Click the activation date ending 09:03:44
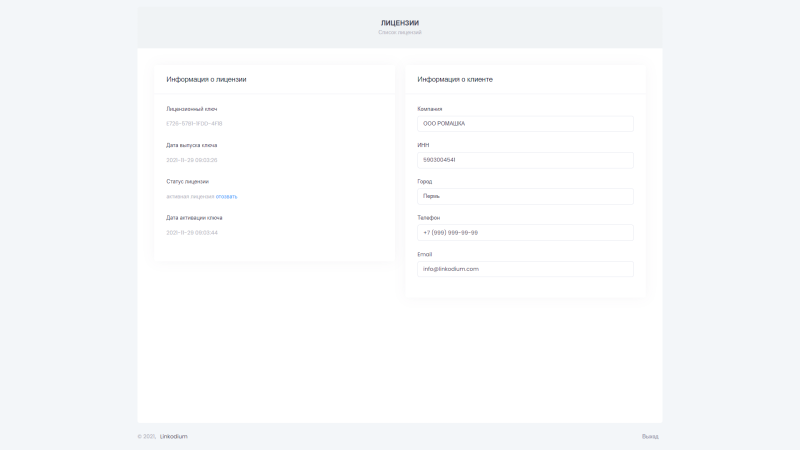800x450 pixels. pos(192,233)
